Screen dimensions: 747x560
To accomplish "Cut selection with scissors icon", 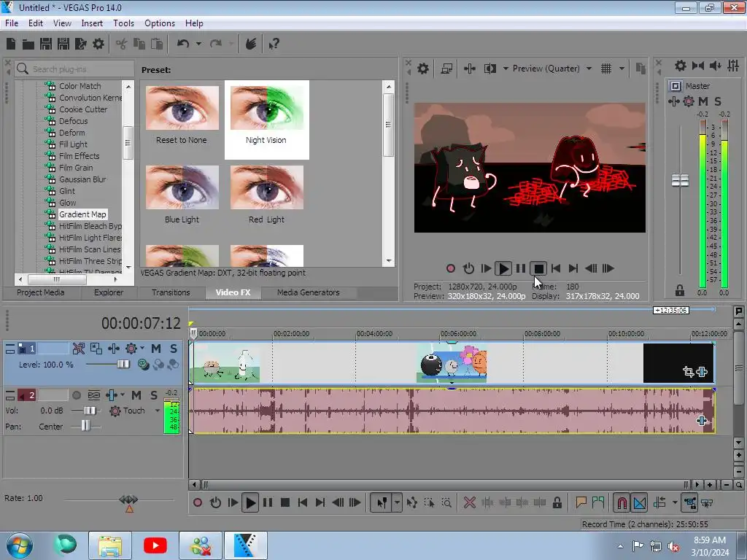I will point(122,44).
